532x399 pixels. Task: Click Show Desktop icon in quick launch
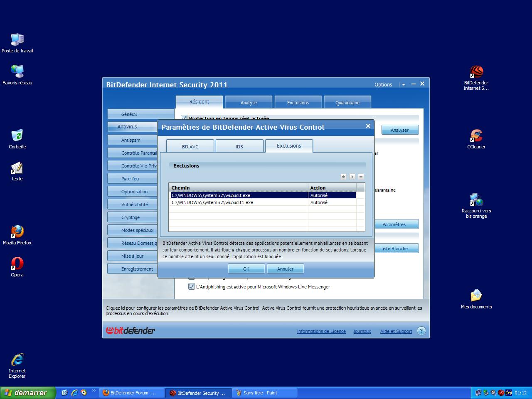point(64,392)
